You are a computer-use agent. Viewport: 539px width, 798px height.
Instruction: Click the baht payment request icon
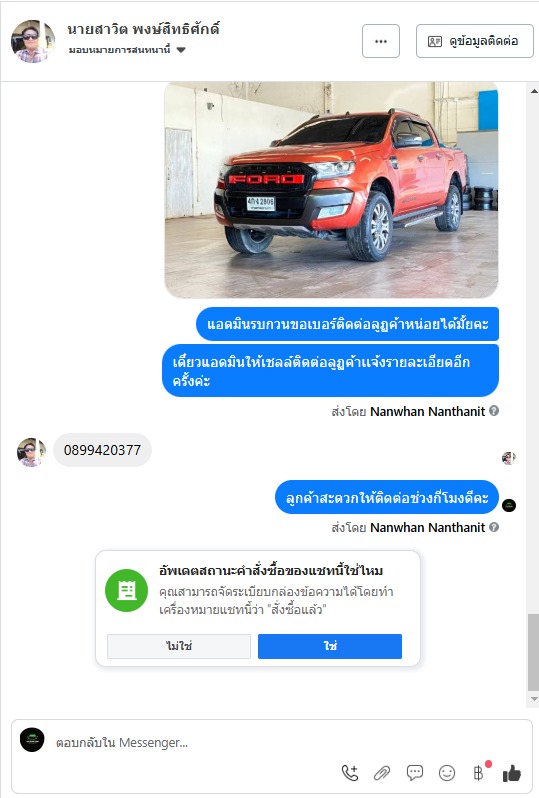coord(479,773)
